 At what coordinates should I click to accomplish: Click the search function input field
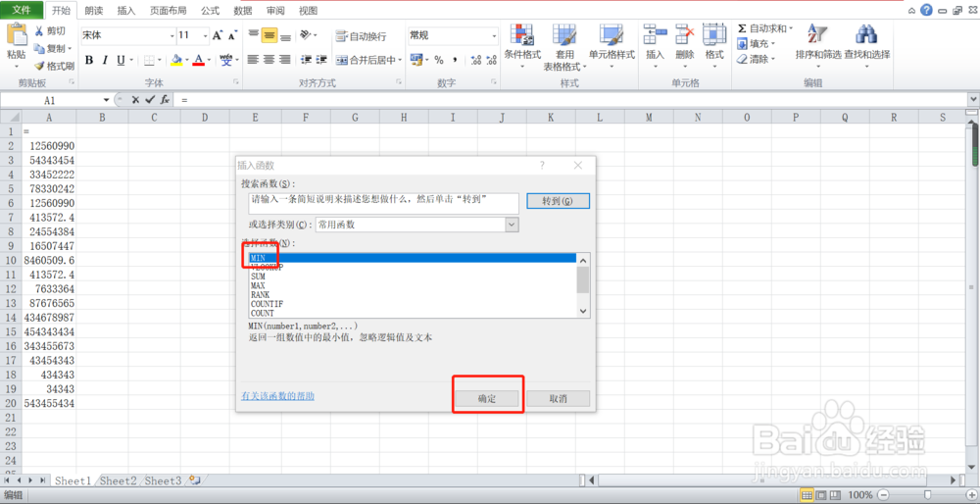[383, 203]
